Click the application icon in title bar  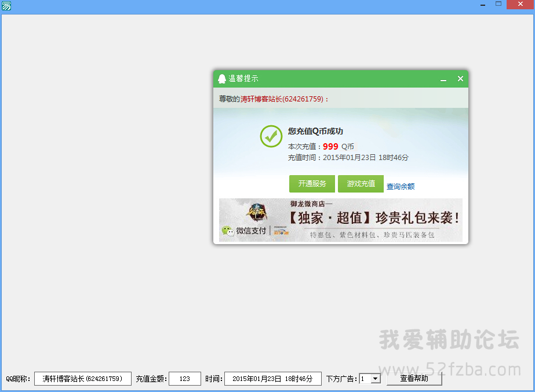[x=6, y=5]
